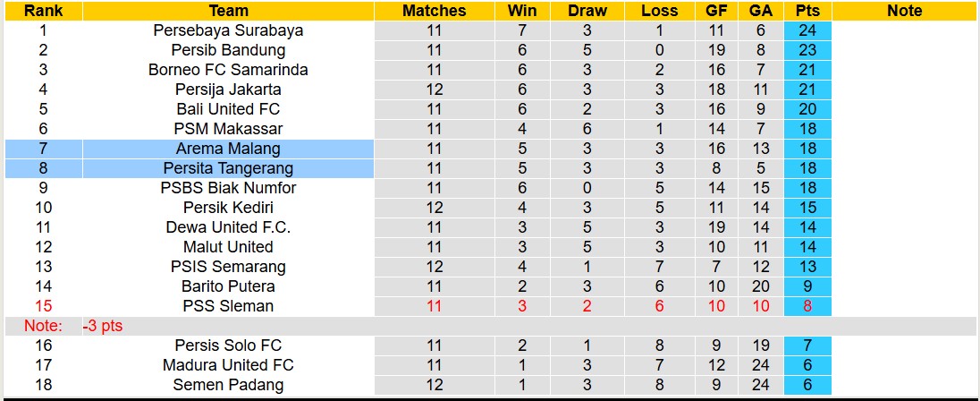This screenshot has height=401, width=980.
Task: Choose the highlighted Persita Tangerang row
Action: [228, 168]
